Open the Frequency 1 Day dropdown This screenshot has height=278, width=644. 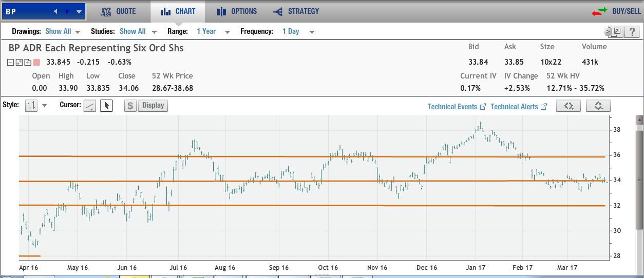(x=297, y=31)
